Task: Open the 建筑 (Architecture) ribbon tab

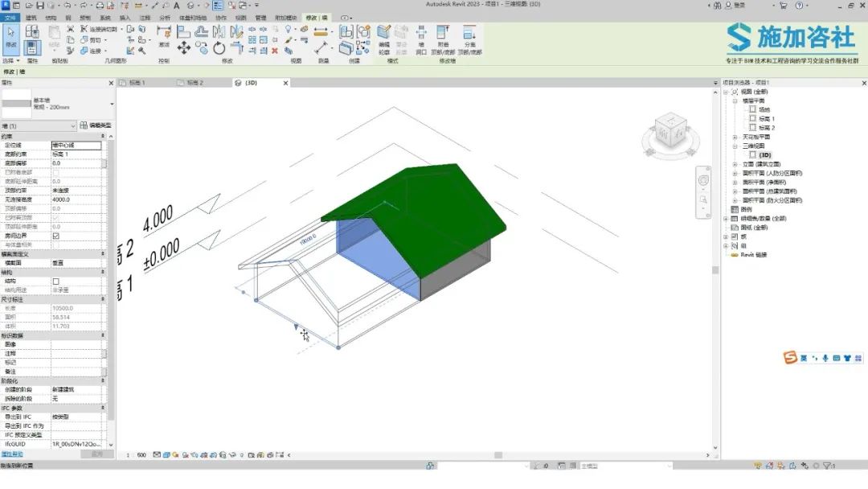Action: (x=31, y=17)
